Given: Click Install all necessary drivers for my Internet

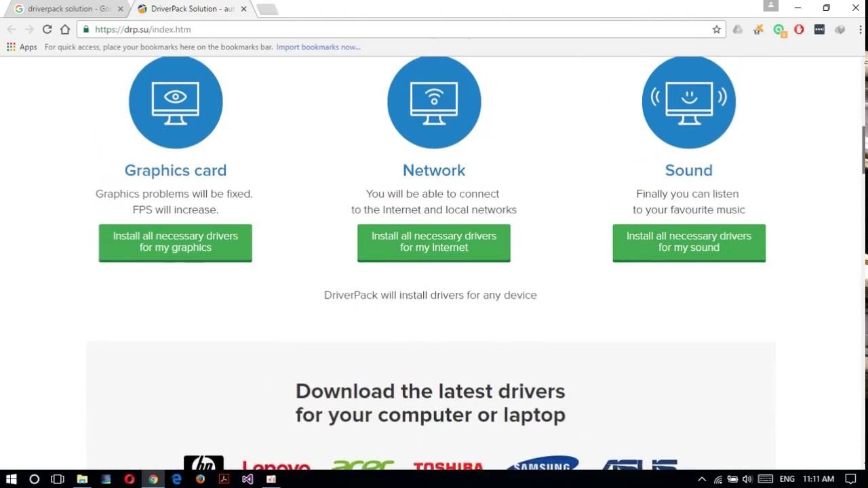Looking at the screenshot, I should (x=434, y=242).
